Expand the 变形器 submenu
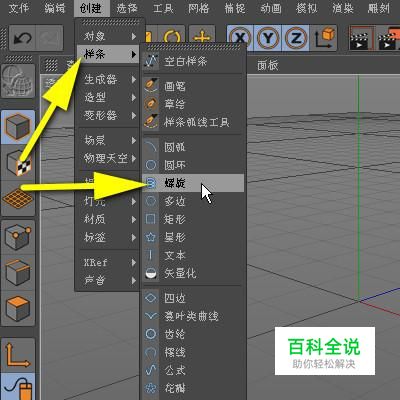400x400 pixels. point(108,115)
